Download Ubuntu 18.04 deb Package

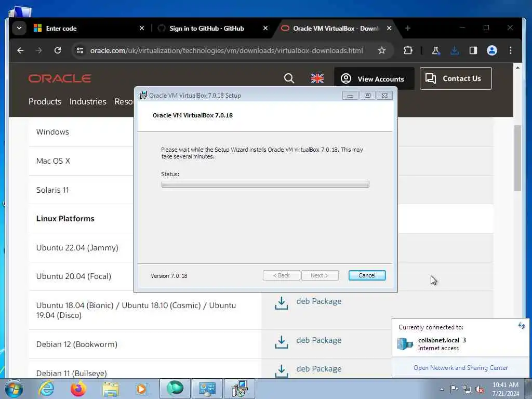318,301
